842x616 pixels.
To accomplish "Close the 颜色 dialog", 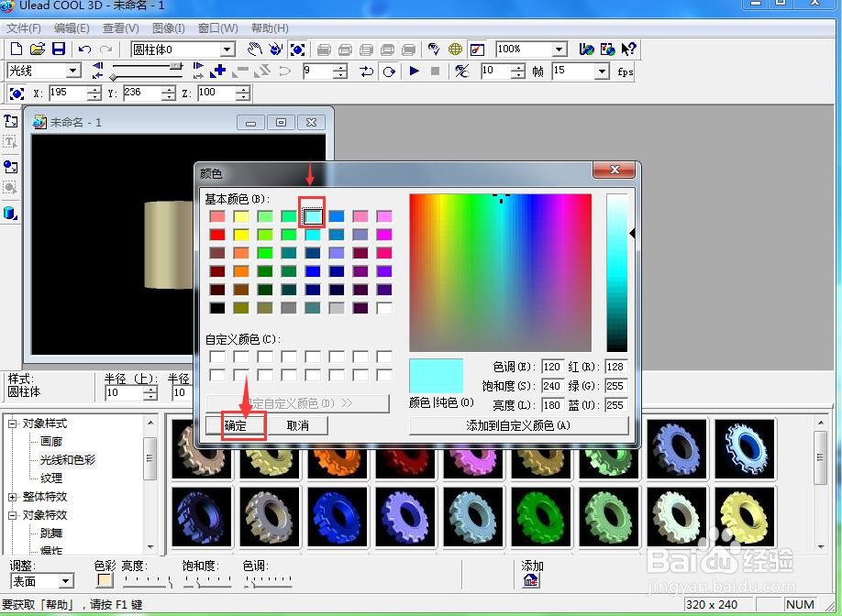I will (x=615, y=170).
